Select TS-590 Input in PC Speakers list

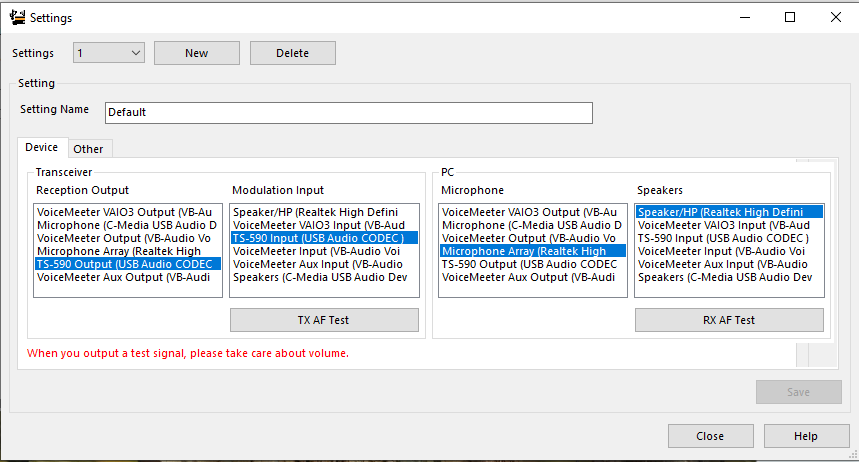coord(729,238)
